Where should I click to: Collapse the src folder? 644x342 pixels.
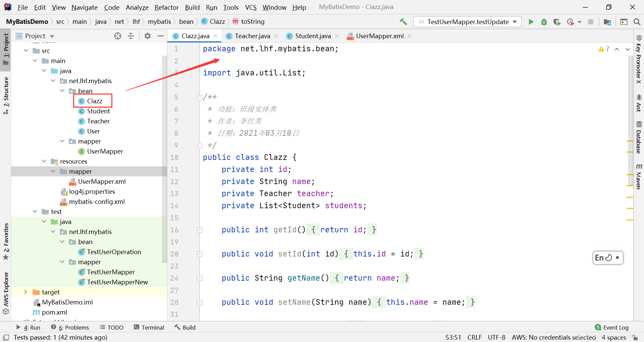(26, 51)
